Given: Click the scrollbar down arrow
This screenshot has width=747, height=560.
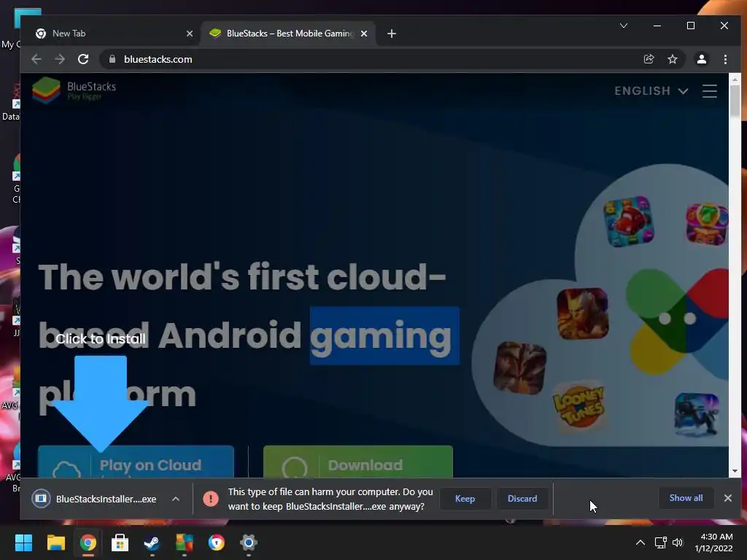Looking at the screenshot, I should [735, 471].
